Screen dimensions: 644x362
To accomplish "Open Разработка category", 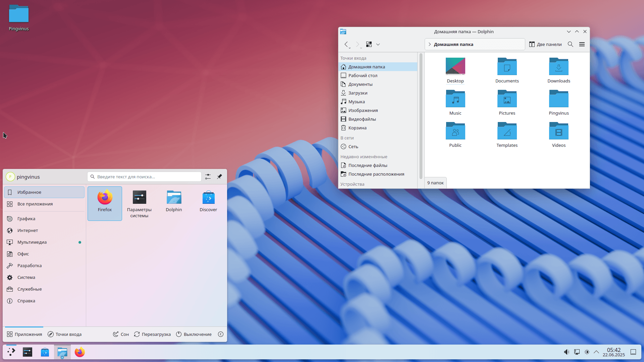I will pyautogui.click(x=44, y=265).
